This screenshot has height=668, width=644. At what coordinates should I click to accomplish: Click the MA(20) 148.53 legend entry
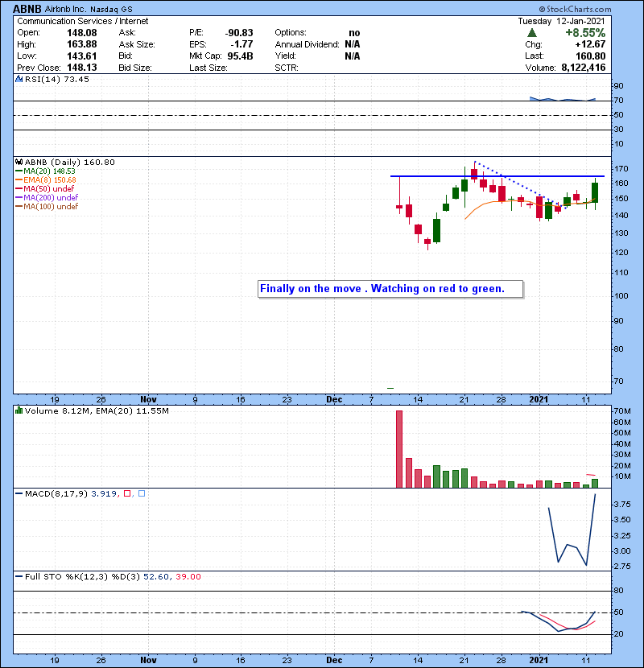click(45, 171)
